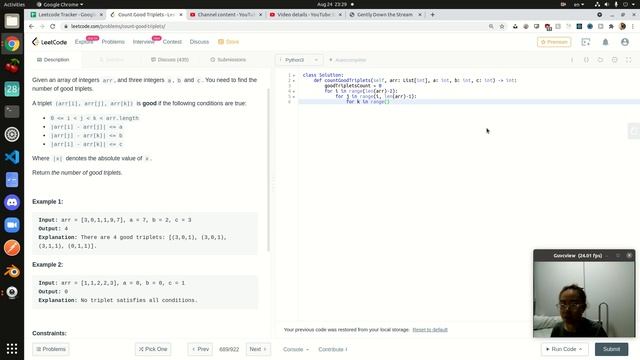This screenshot has width=640, height=360.
Task: Open the Google Chrome app menu in top bar
Action: point(60,4)
